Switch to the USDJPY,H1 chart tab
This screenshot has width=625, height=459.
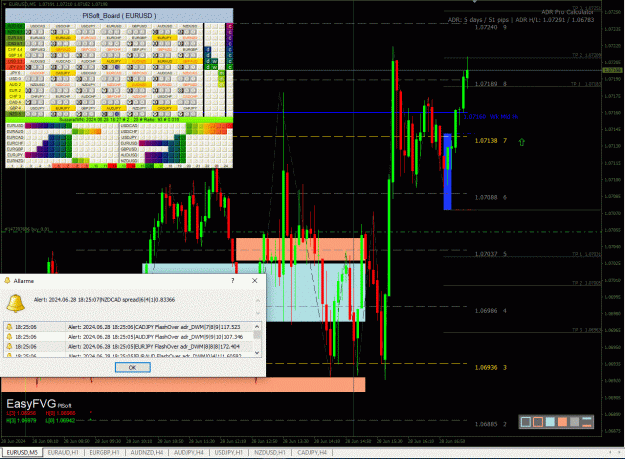click(x=229, y=453)
